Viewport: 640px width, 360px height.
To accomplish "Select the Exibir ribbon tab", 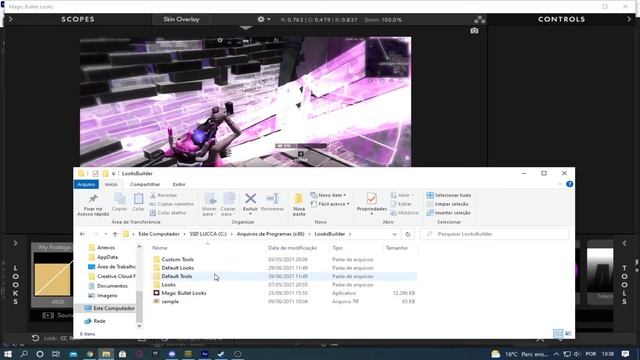I will pos(179,184).
